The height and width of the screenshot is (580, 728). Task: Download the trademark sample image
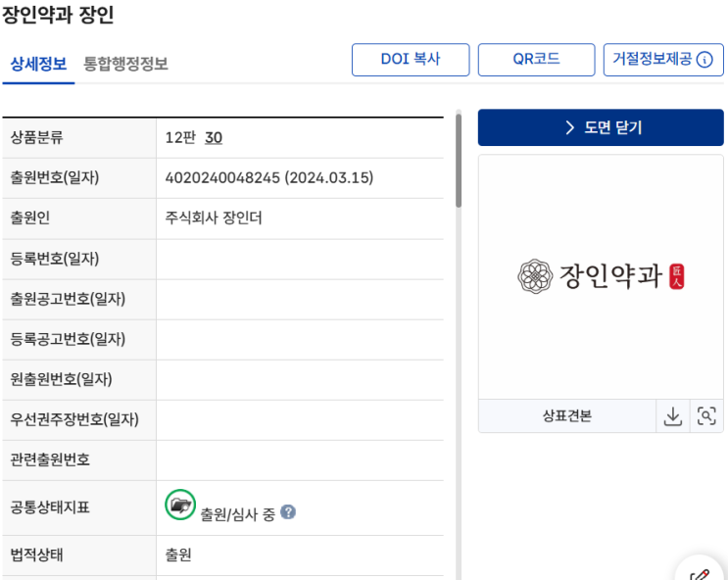point(672,416)
